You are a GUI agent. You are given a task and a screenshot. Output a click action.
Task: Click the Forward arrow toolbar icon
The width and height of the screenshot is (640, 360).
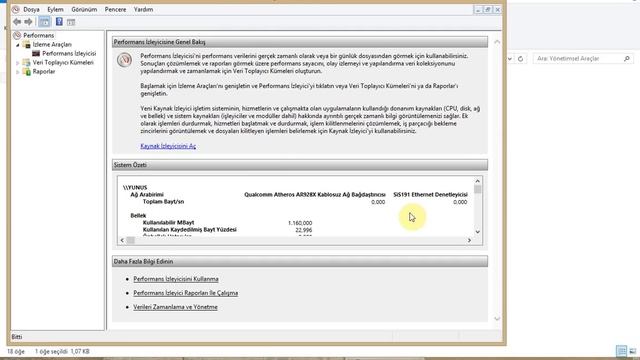(x=28, y=22)
